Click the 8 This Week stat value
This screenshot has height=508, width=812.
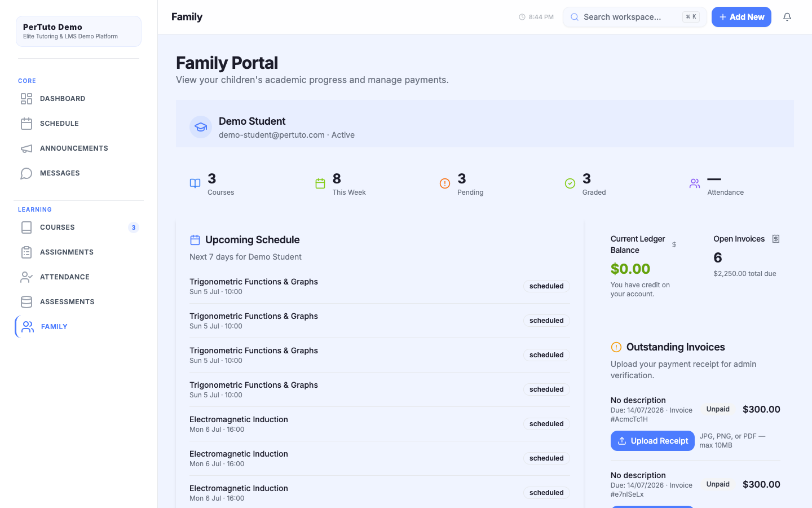pyautogui.click(x=337, y=179)
